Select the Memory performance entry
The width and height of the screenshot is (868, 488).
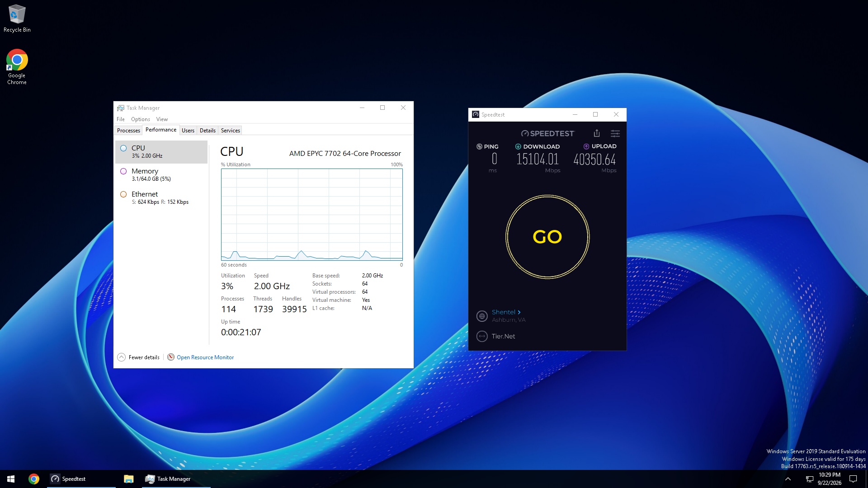point(161,174)
